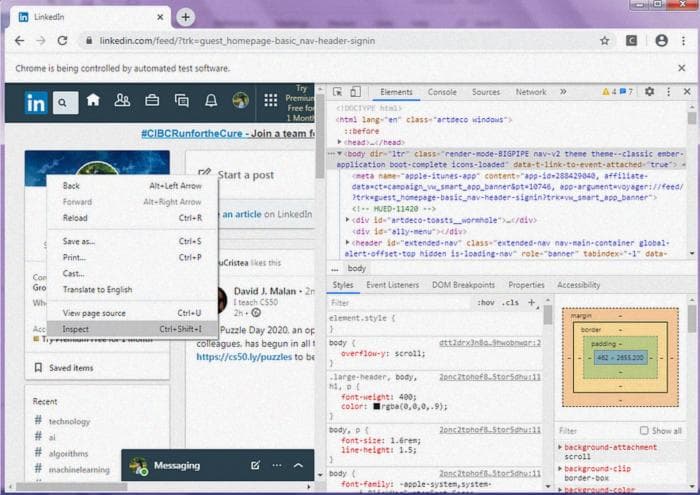Open https://cs50.ly/puzzles link
This screenshot has height=495, width=700.
pos(244,357)
